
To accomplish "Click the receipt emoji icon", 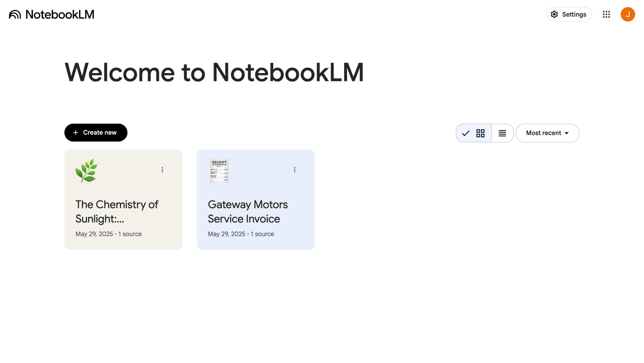I will (219, 171).
